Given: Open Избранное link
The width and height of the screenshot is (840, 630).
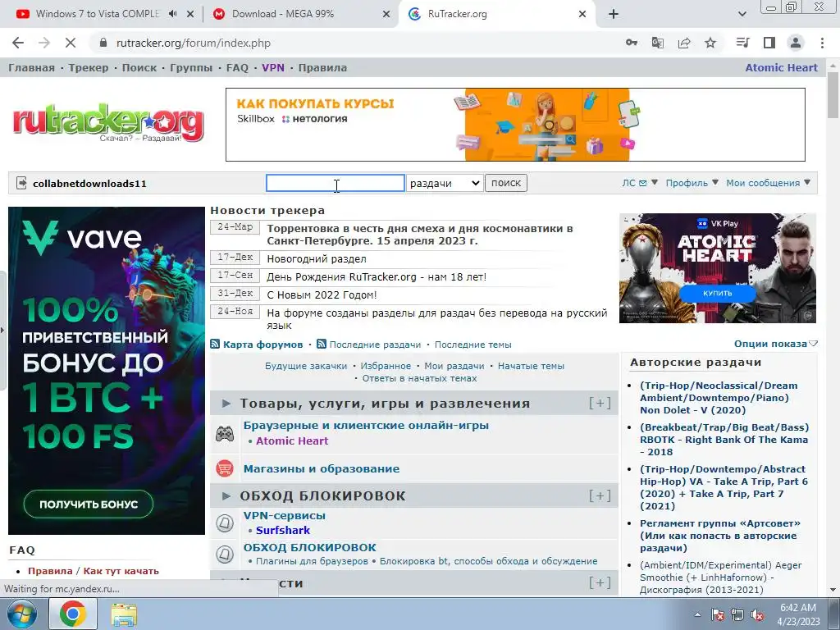Looking at the screenshot, I should [386, 366].
